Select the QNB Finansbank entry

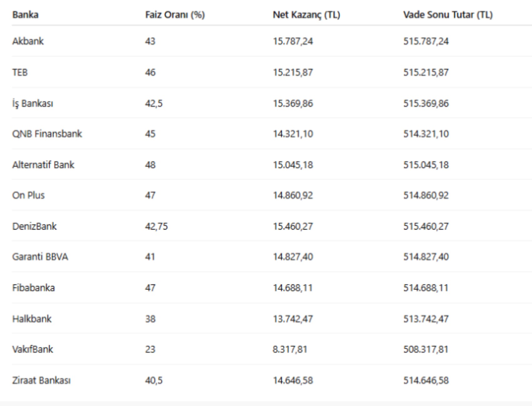[x=47, y=134]
